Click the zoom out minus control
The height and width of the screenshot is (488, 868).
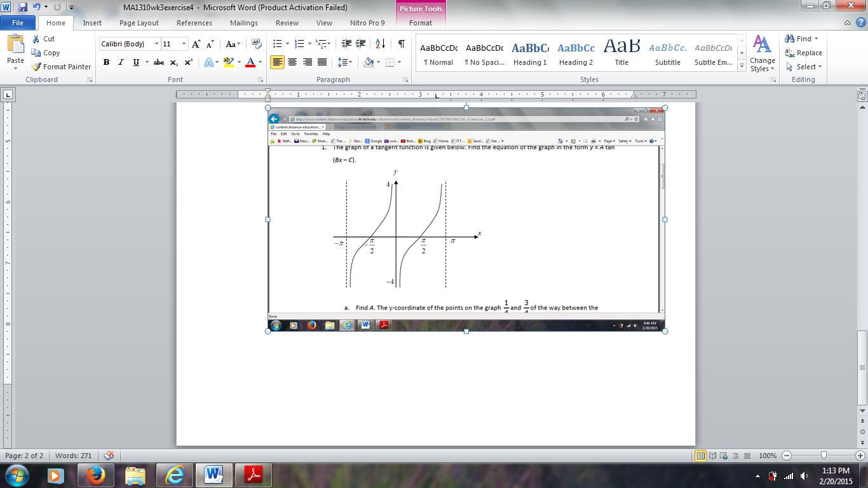pyautogui.click(x=786, y=456)
